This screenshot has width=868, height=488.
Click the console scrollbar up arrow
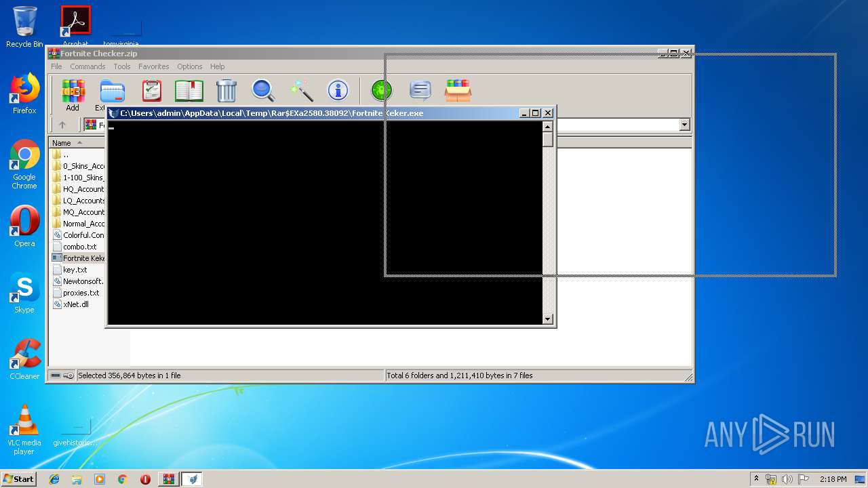[548, 126]
